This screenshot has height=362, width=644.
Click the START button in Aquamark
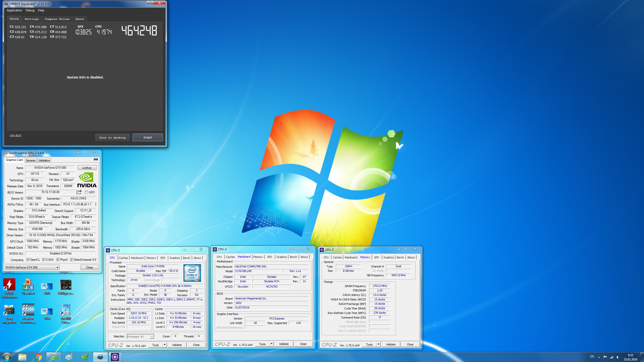(x=148, y=138)
